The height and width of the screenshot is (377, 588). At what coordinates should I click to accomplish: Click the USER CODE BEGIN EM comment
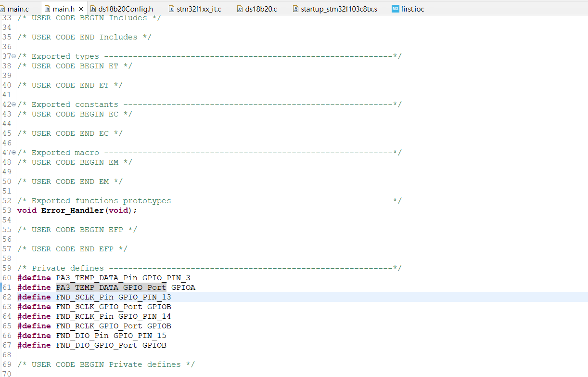75,162
